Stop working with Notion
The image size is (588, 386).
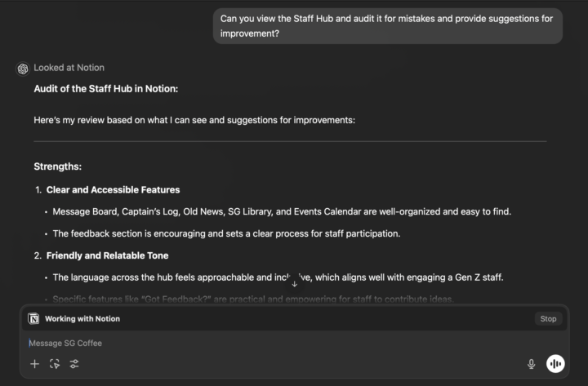tap(548, 318)
